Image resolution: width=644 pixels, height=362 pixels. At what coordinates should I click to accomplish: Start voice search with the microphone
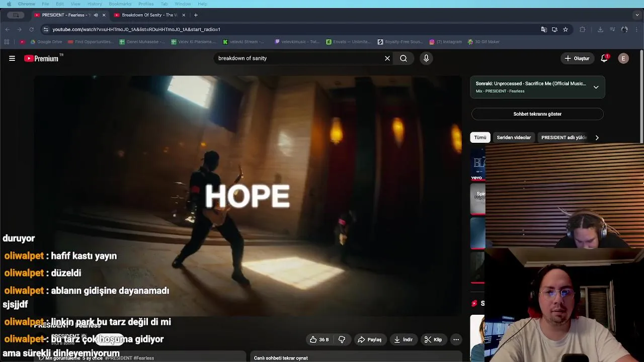click(x=426, y=58)
